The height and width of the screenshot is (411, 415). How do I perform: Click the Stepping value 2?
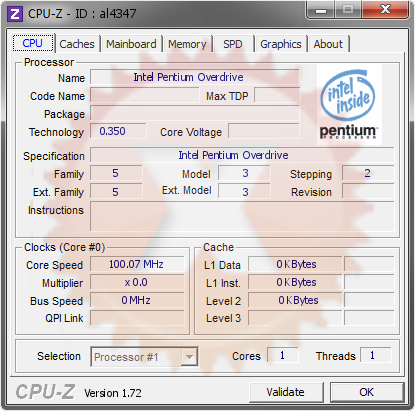coord(368,173)
